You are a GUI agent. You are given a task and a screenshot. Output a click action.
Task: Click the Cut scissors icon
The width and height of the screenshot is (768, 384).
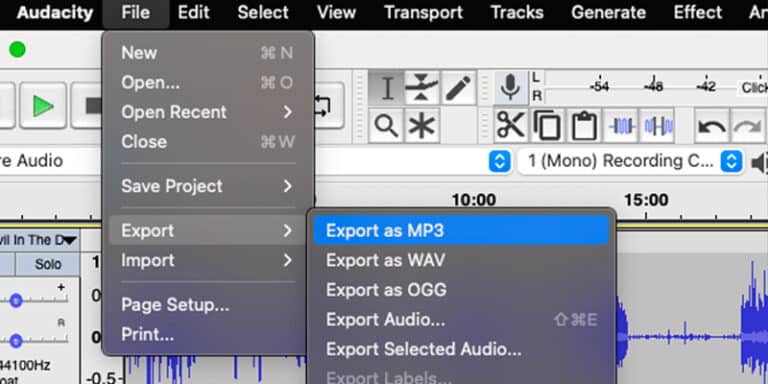click(511, 126)
